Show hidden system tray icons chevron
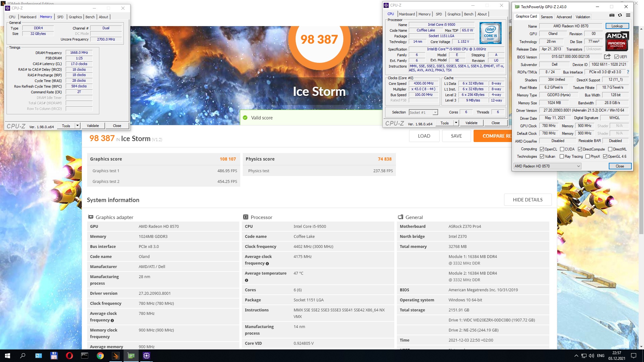 pyautogui.click(x=576, y=356)
